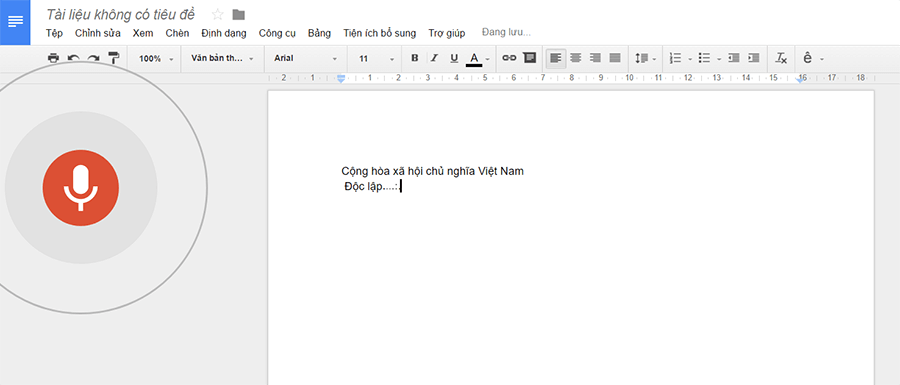Open the font size 11 dropdown
This screenshot has height=385, width=900.
pyautogui.click(x=376, y=58)
